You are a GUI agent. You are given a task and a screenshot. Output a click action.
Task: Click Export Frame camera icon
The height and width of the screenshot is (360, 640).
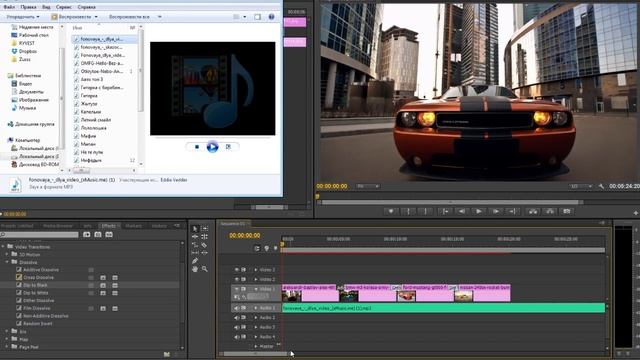(567, 211)
